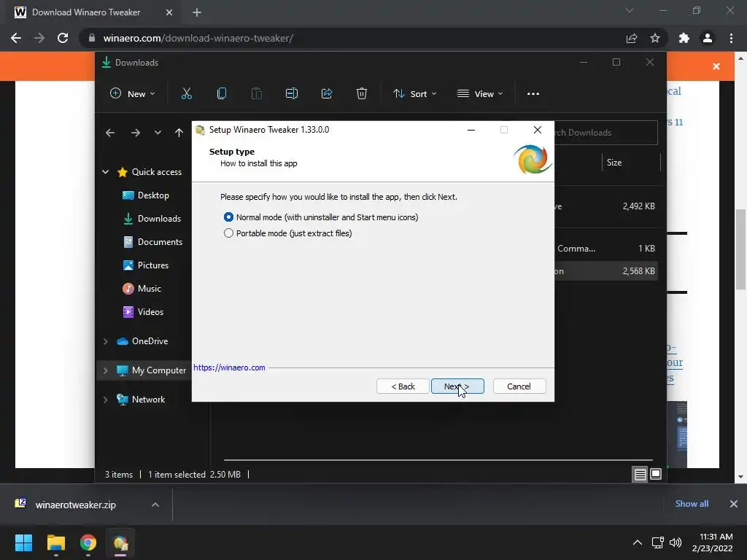
Task: Click the Chrome address bar URL
Action: (198, 38)
